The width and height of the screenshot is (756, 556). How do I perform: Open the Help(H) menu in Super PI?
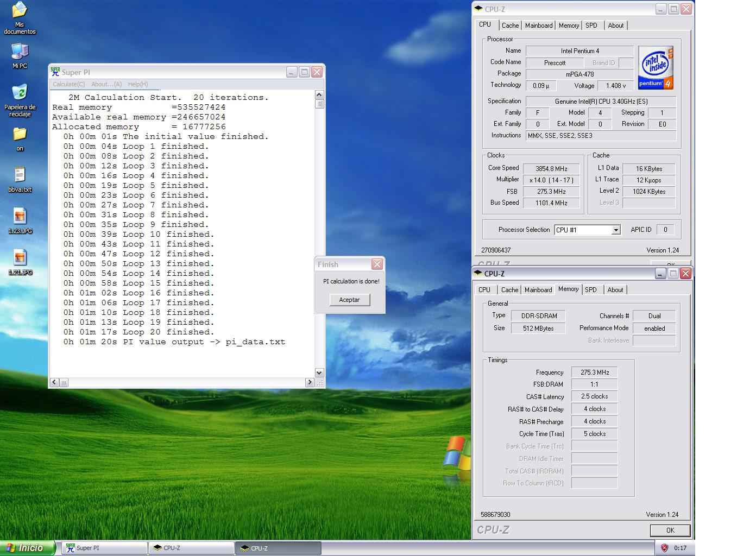pos(138,84)
